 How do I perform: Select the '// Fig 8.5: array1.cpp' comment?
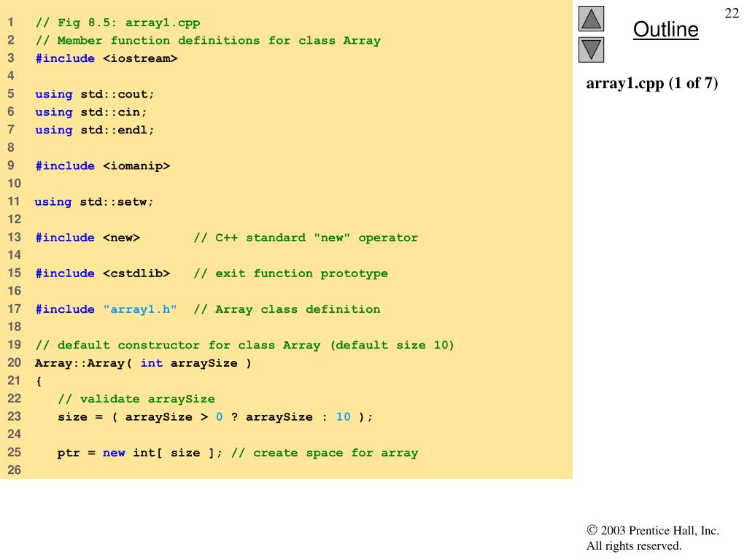pyautogui.click(x=117, y=23)
